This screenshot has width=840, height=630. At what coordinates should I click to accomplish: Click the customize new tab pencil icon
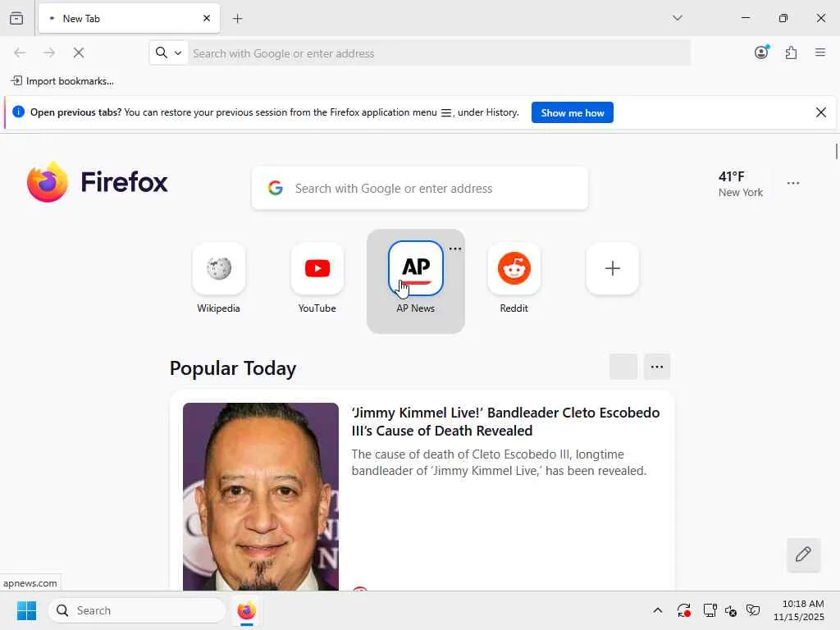click(x=803, y=555)
